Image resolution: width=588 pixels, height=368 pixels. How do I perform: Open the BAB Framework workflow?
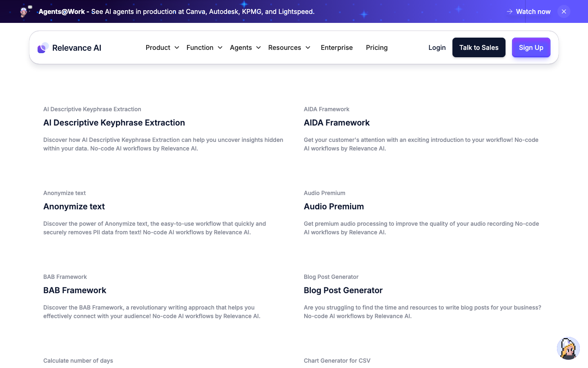coord(75,290)
